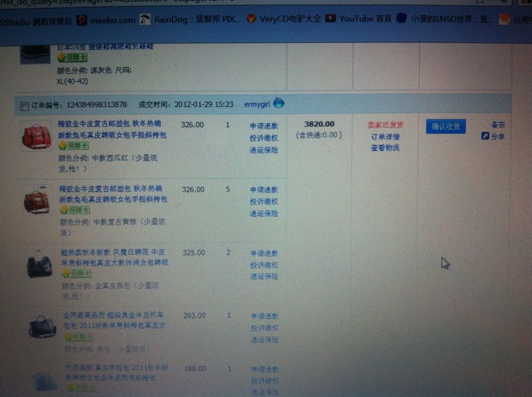Click the 成交时间 2012-01-29 15:23 text

186,104
